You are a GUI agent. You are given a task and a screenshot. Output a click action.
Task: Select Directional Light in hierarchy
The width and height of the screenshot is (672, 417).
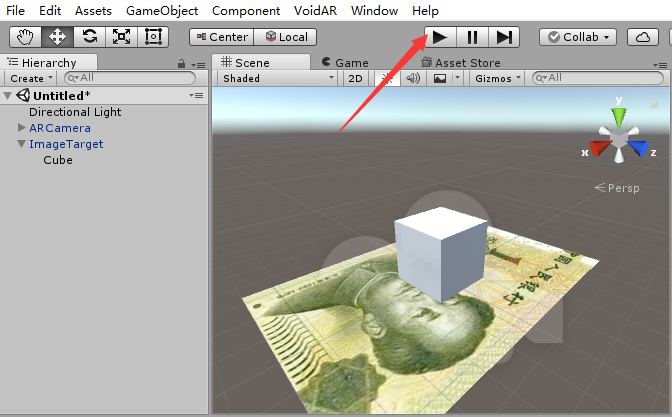coord(75,112)
